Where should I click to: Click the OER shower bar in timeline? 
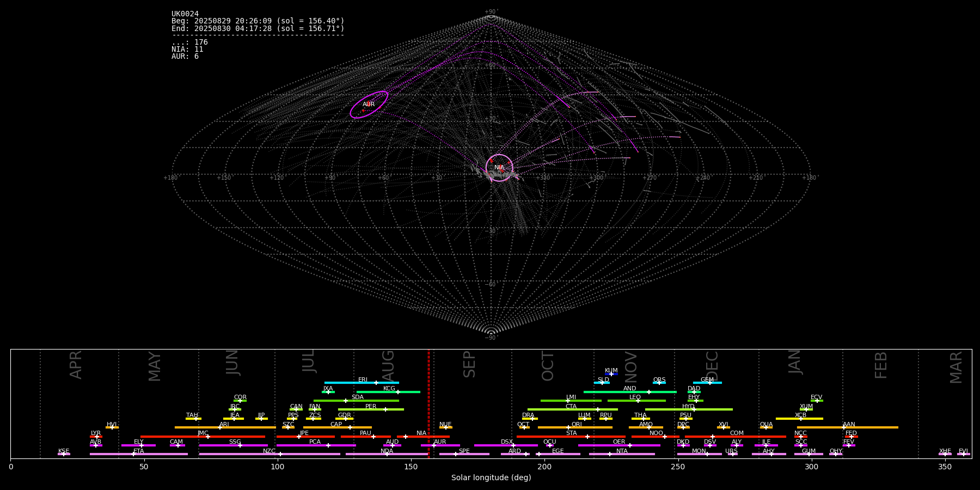coord(619,445)
